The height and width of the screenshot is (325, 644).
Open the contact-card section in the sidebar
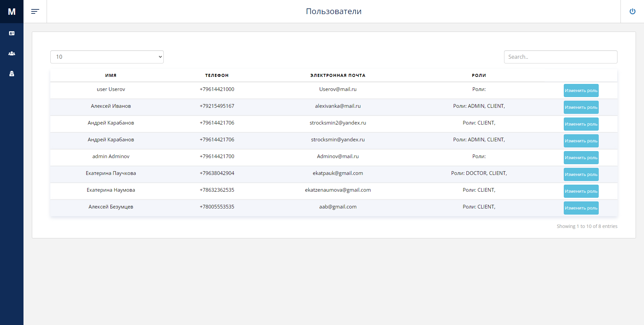11,33
